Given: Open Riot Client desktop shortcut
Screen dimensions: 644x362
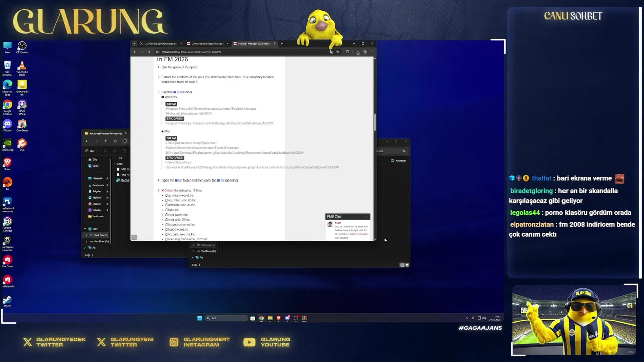Looking at the screenshot, I should (x=7, y=261).
